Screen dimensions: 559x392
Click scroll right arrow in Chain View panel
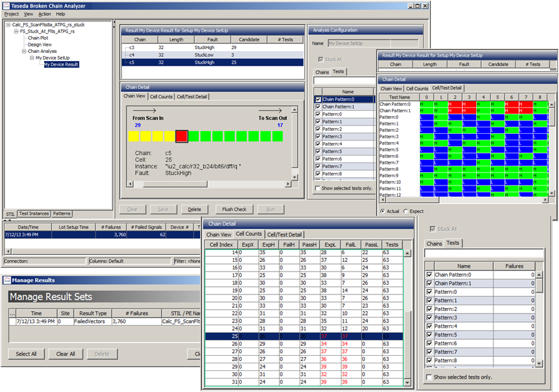pyautogui.click(x=287, y=184)
